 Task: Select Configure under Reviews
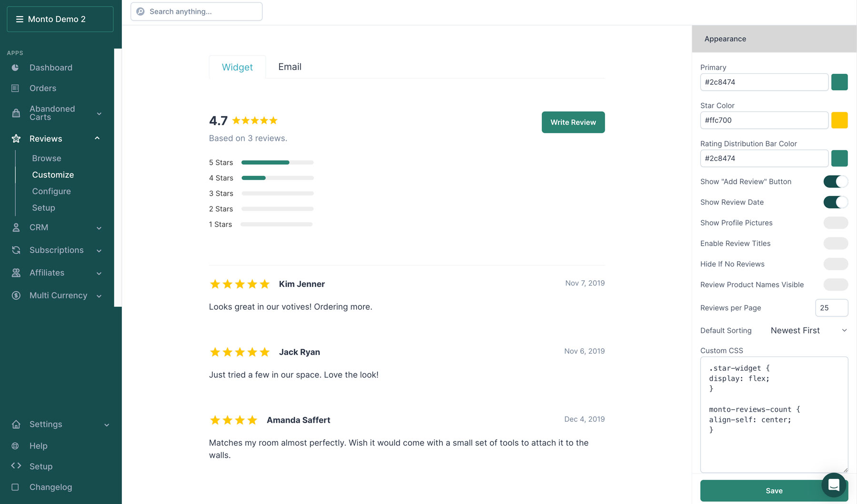pos(51,191)
